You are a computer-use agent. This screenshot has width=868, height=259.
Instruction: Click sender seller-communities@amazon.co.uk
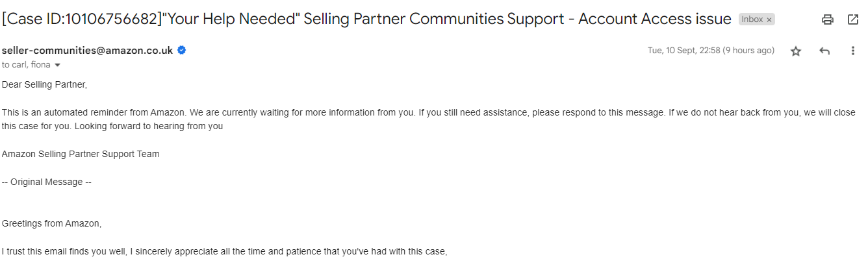88,50
